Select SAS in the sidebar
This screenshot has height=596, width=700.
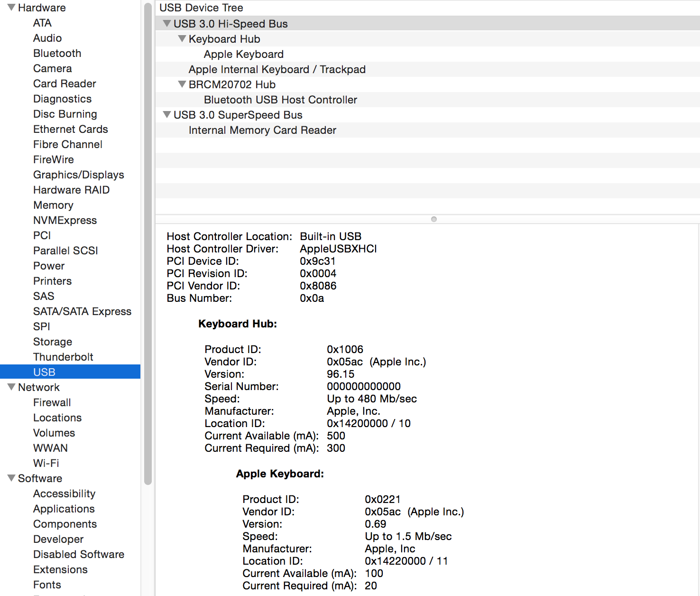tap(44, 296)
